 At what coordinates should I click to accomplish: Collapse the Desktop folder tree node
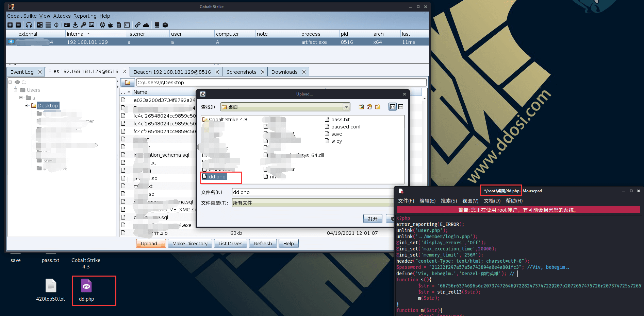27,106
